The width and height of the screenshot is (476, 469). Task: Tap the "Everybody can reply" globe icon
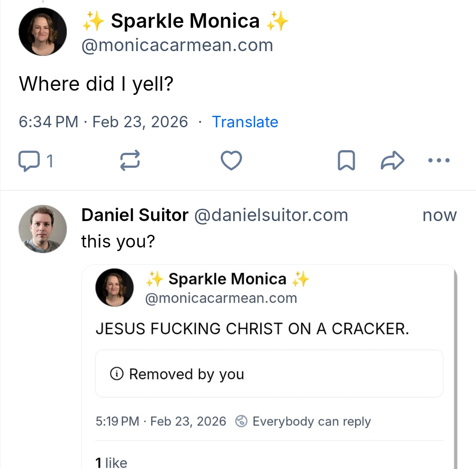point(241,421)
